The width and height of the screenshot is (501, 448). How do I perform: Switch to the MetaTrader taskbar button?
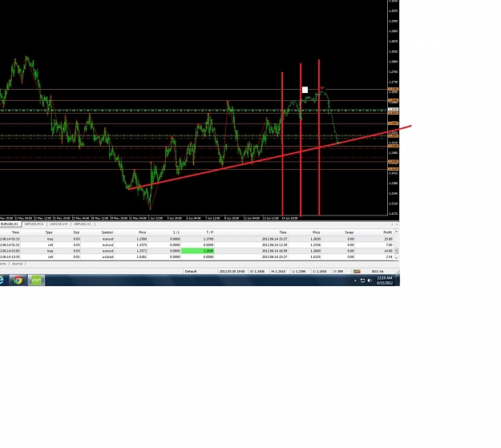(x=36, y=281)
